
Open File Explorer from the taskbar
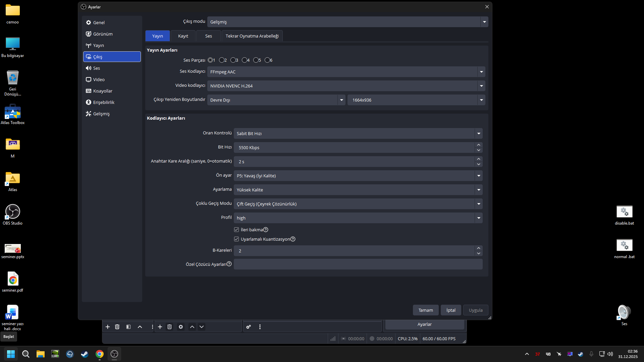(41, 354)
